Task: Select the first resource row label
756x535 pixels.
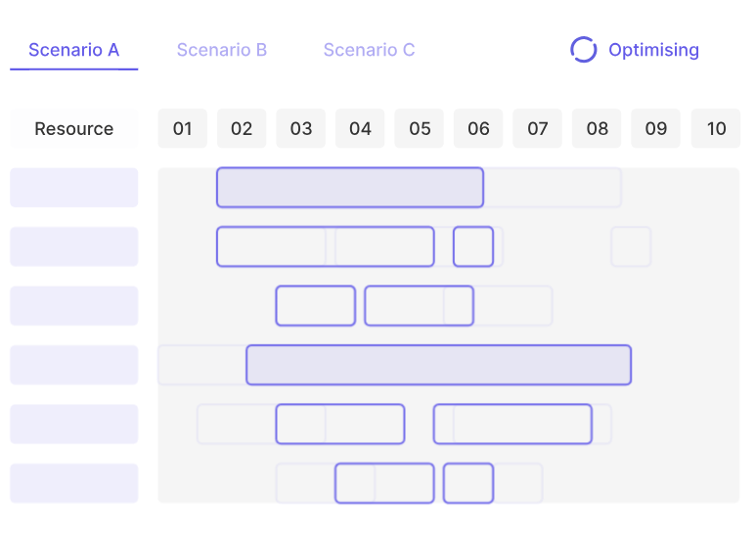Action: (x=73, y=188)
